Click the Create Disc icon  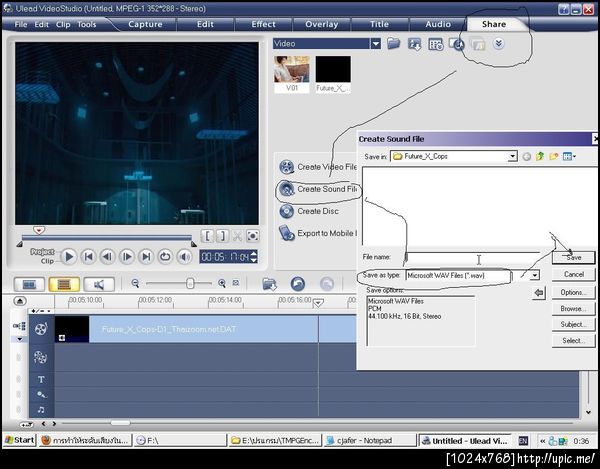286,211
